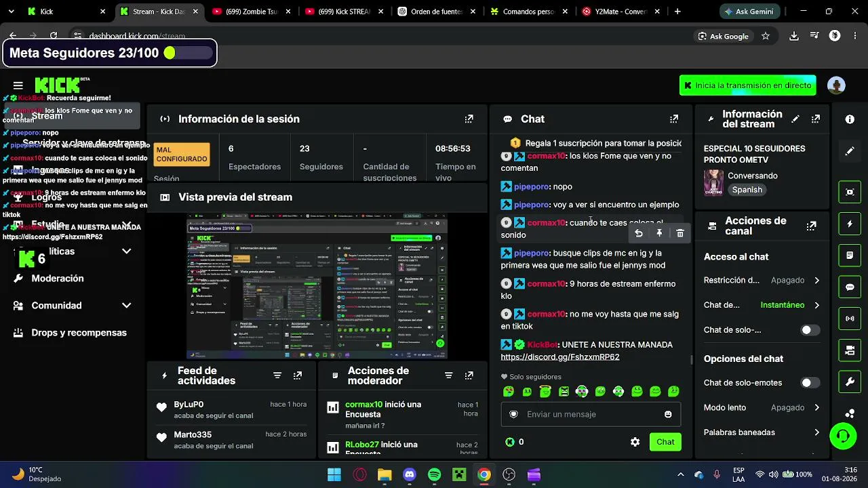Pop out the Información de la sesión panel
This screenshot has height=488, width=868.
469,119
